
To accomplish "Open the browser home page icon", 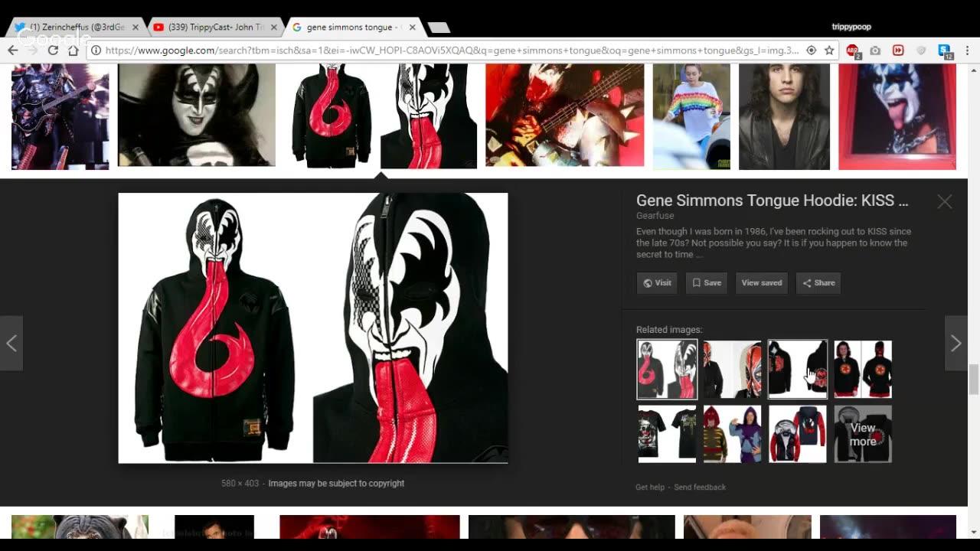I will 73,51.
